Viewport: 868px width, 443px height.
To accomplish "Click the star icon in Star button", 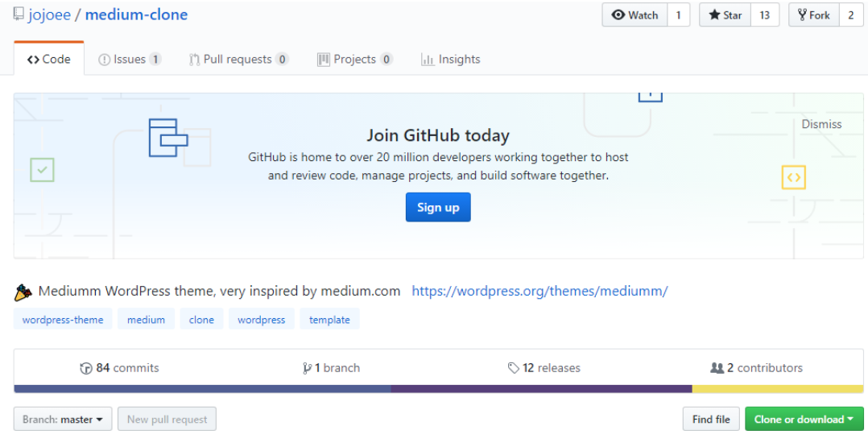I will click(714, 15).
